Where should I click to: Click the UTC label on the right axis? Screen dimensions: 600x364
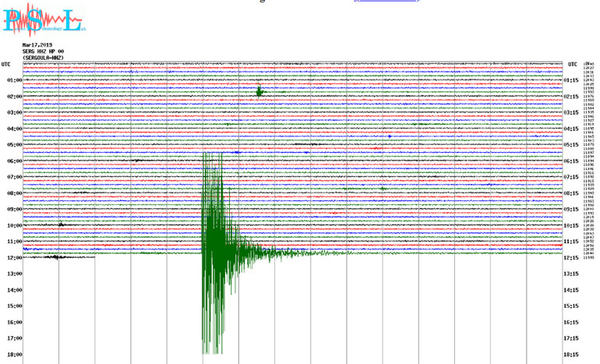573,64
